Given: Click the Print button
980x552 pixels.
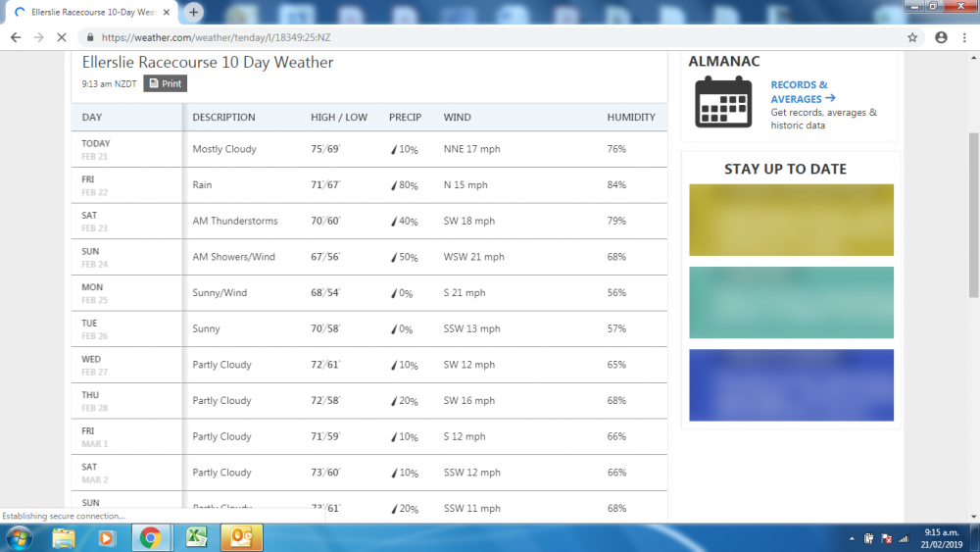Looking at the screenshot, I should point(165,83).
